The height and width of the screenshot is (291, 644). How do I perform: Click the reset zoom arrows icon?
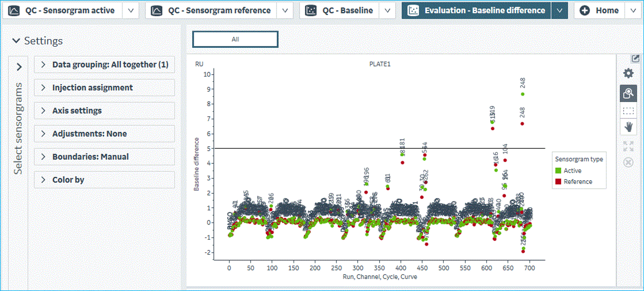point(628,146)
